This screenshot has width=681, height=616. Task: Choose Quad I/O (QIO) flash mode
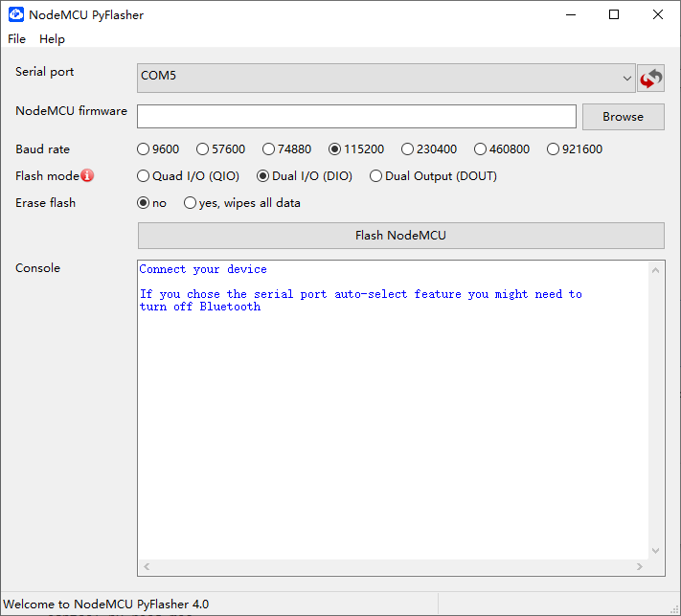coord(188,176)
